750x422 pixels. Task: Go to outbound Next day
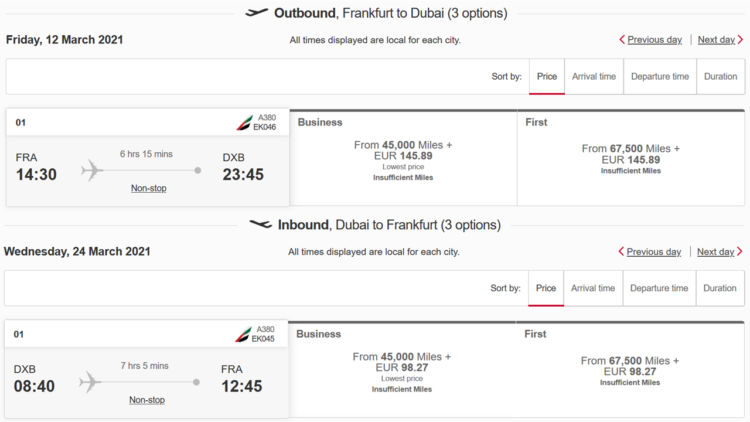720,40
